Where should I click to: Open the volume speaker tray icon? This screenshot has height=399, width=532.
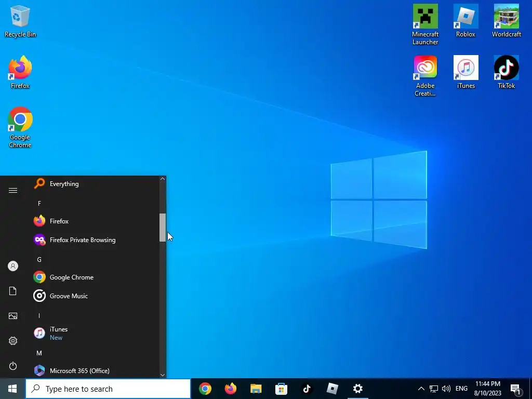tap(446, 389)
